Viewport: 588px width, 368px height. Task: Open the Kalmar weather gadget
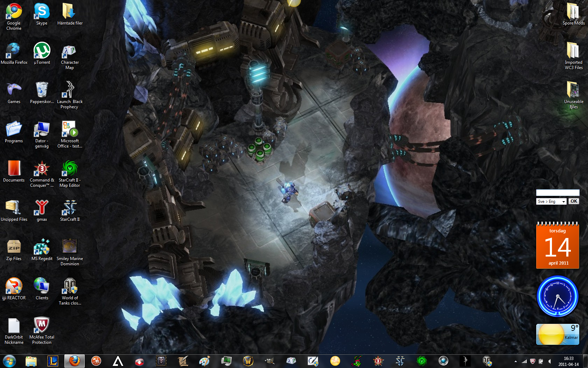coord(558,334)
